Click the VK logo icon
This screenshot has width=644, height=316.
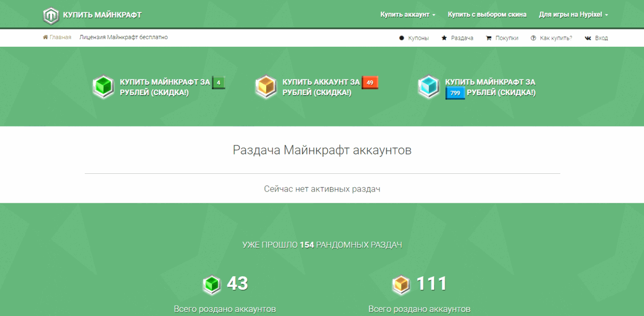pyautogui.click(x=588, y=38)
